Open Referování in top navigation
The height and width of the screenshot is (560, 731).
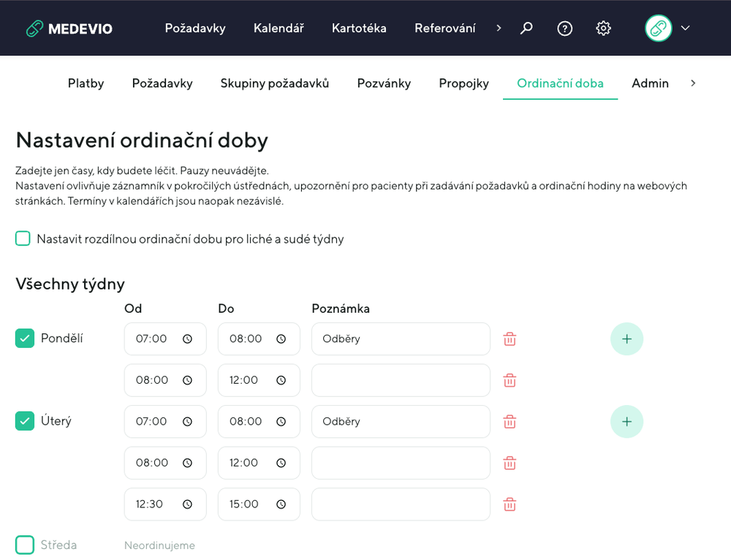coord(444,29)
